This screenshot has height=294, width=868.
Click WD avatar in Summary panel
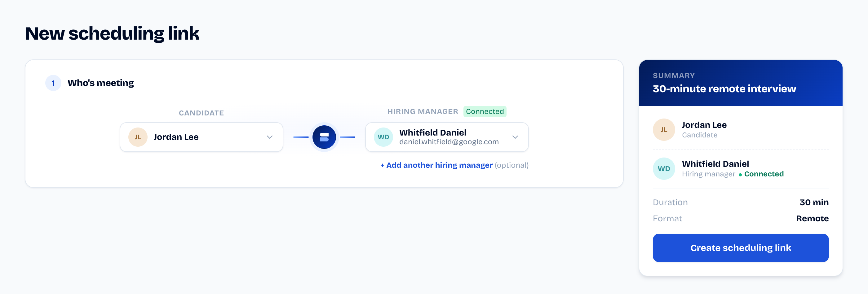pyautogui.click(x=664, y=169)
